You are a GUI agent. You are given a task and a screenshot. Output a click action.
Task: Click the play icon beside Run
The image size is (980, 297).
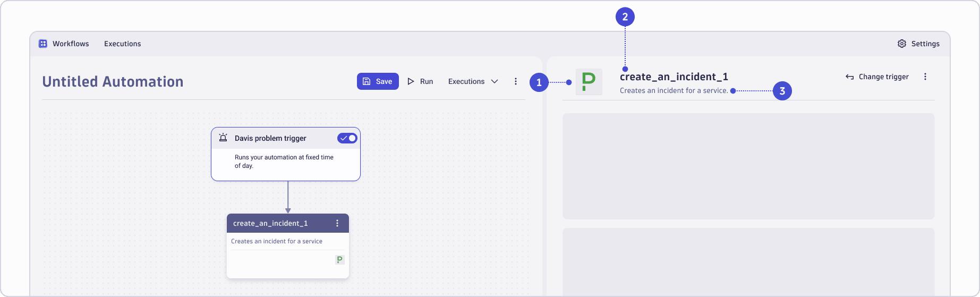pyautogui.click(x=411, y=81)
